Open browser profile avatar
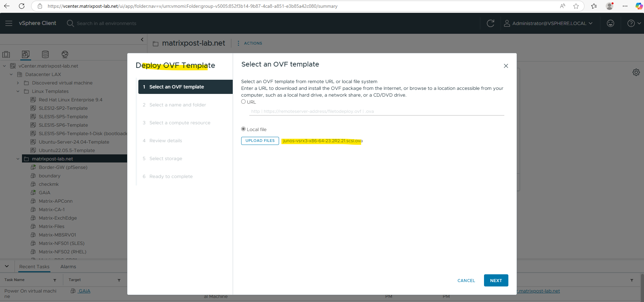The width and height of the screenshot is (644, 302). tap(610, 6)
